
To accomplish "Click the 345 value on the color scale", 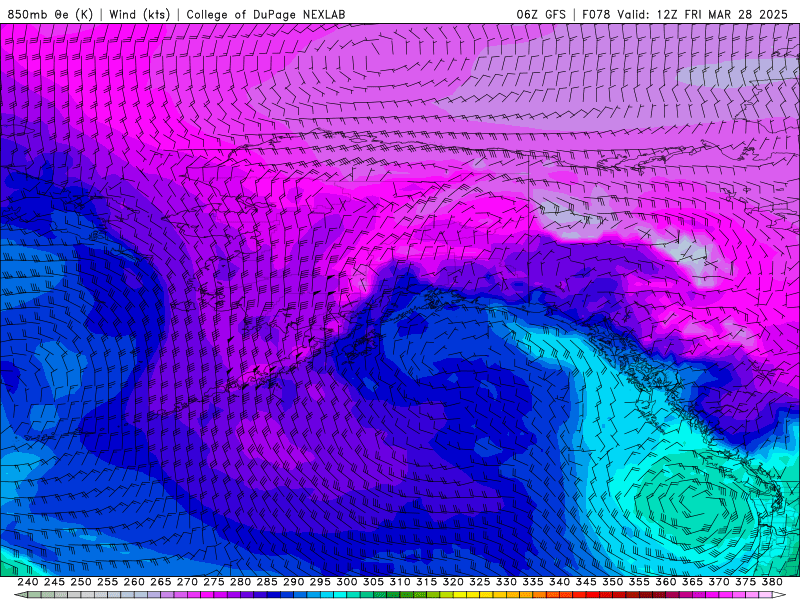I will 586,582.
